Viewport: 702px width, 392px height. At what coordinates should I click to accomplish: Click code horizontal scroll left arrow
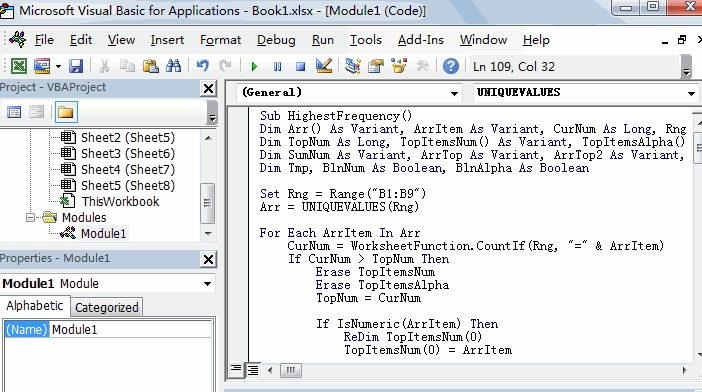coord(270,370)
